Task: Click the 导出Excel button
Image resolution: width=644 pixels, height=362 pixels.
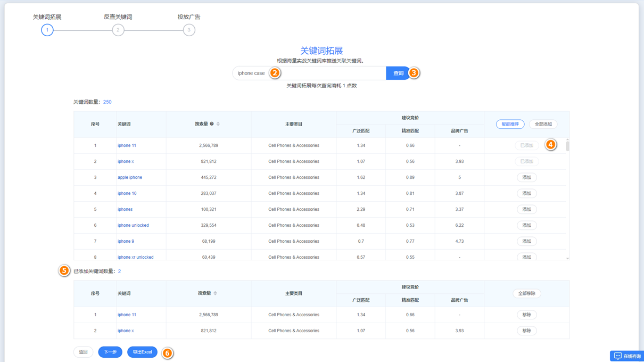Action: pos(142,352)
